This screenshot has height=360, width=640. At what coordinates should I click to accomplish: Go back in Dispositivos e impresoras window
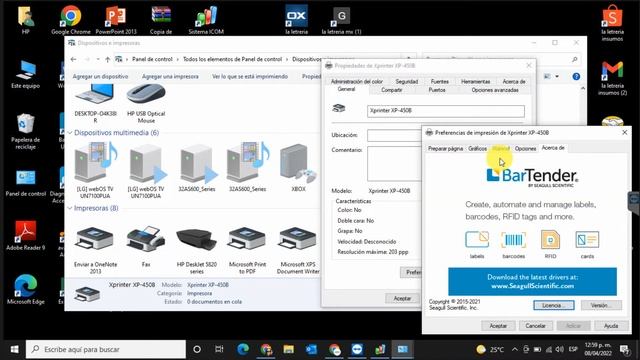click(73, 59)
